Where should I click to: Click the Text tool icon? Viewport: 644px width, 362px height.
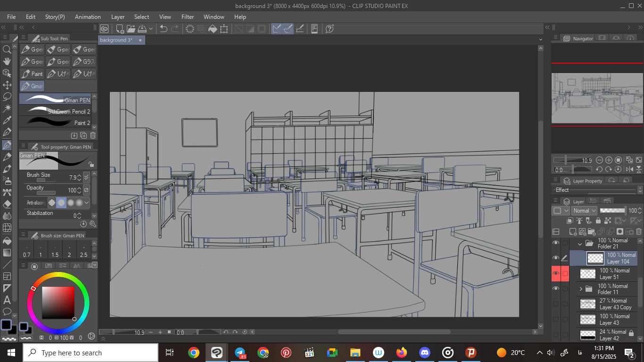click(7, 300)
